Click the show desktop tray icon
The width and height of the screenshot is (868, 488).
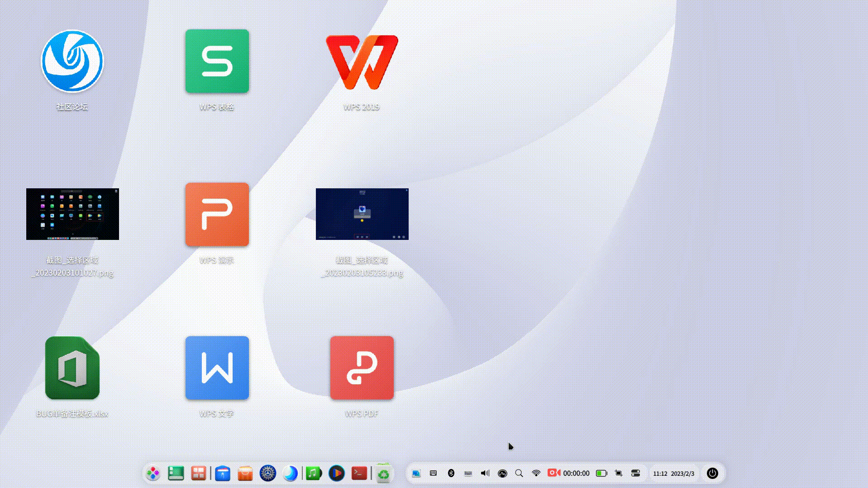click(x=416, y=474)
